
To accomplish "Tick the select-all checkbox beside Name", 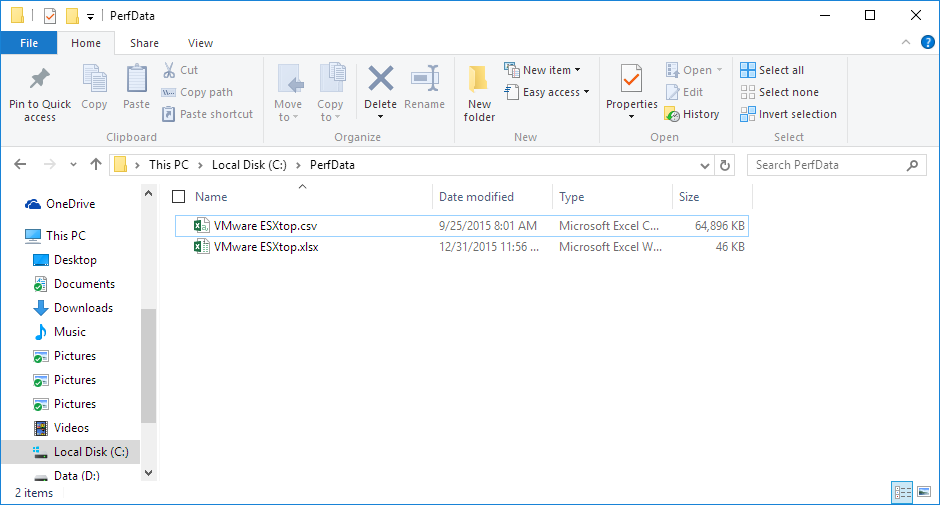I will click(179, 197).
